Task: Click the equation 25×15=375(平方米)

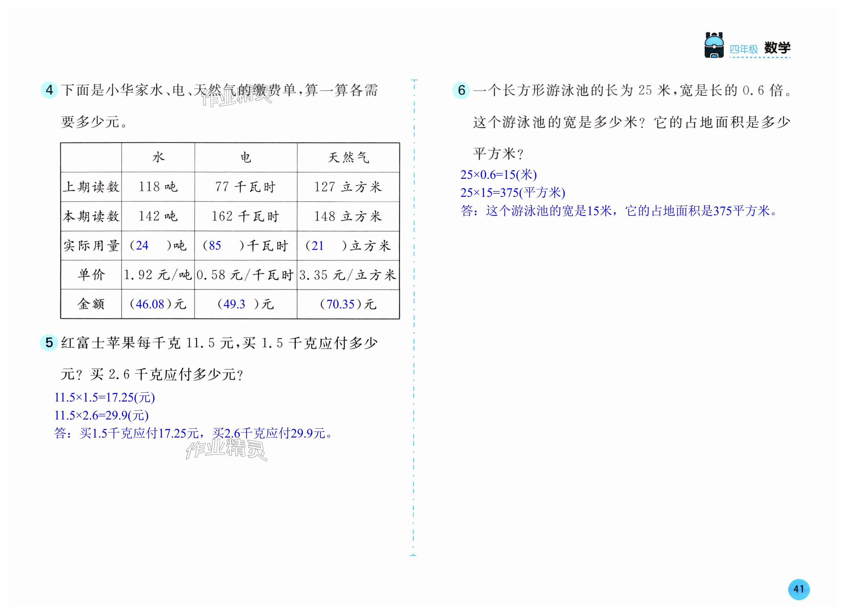Action: pos(512,192)
